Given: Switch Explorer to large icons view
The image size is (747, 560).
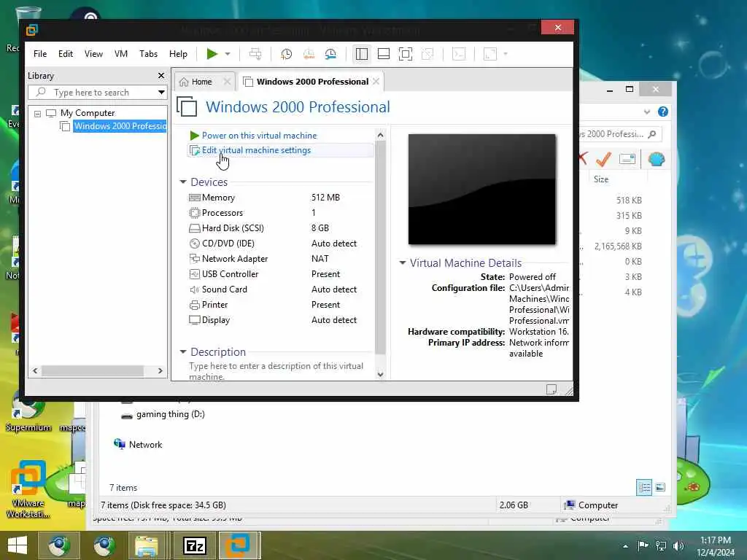Looking at the screenshot, I should [660, 487].
